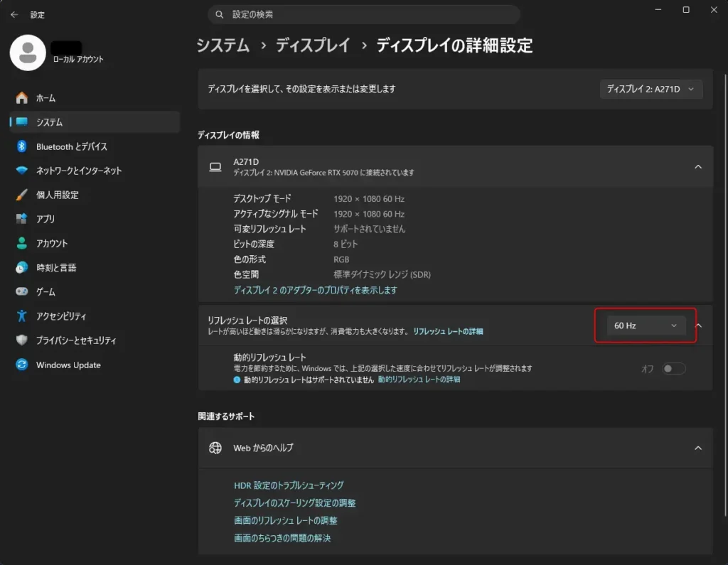Open ネットワークとインターネット settings
The image size is (728, 565).
tap(95, 171)
